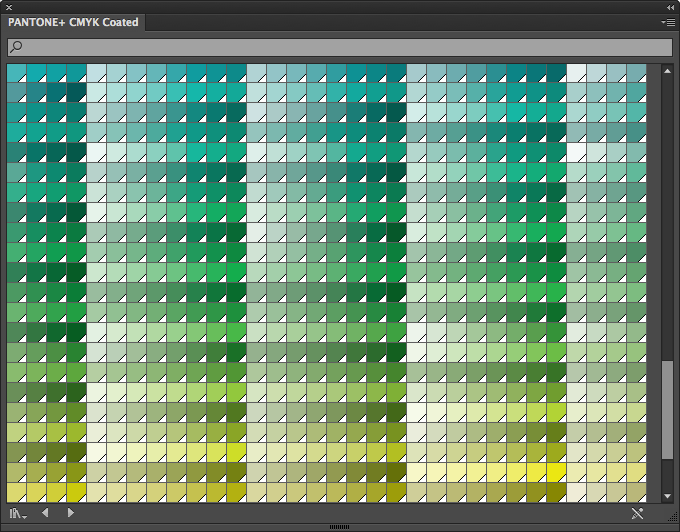
Task: Click the scrollbar down arrow
Action: click(667, 496)
